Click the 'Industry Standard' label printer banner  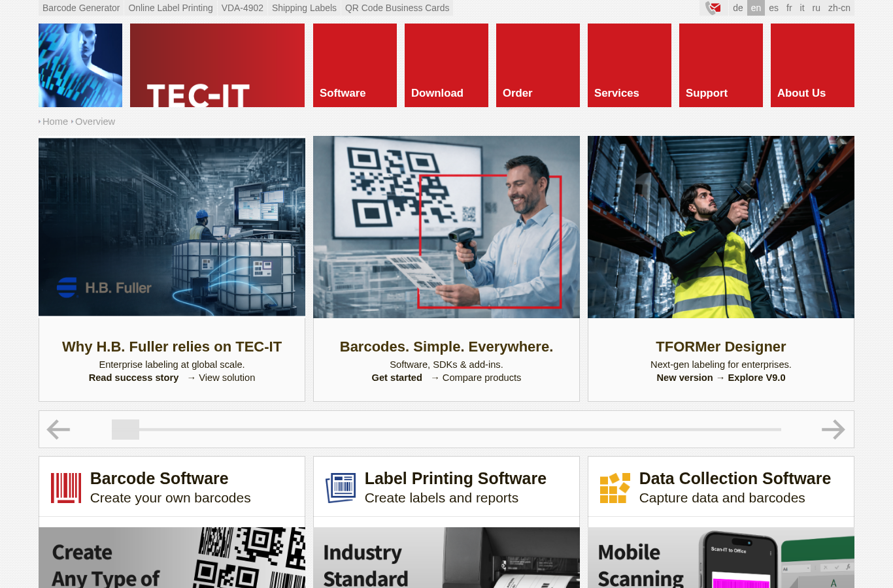coord(446,557)
